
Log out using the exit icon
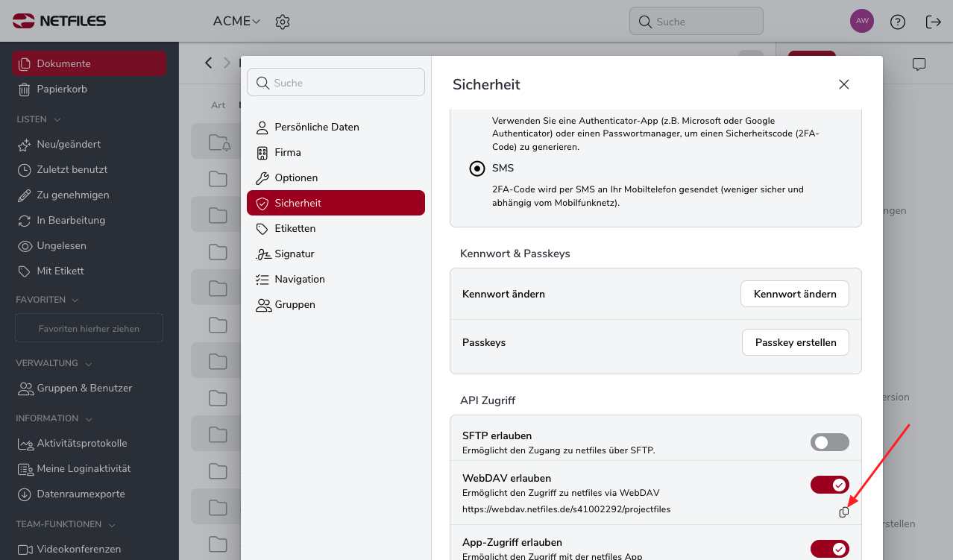(933, 22)
